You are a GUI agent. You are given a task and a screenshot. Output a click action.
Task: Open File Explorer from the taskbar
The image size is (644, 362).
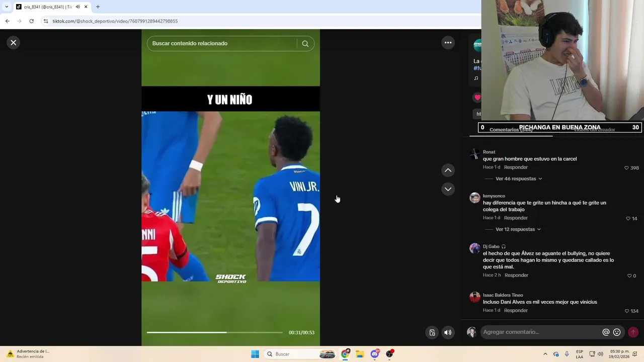tap(360, 354)
